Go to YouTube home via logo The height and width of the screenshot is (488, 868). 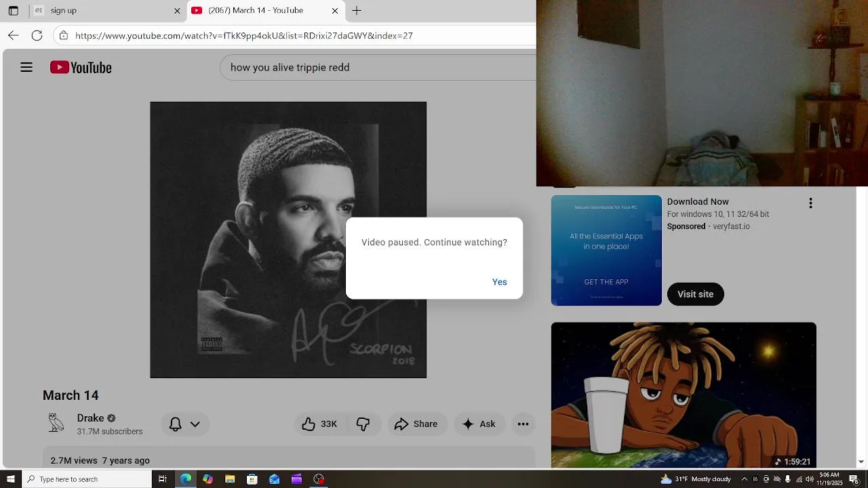pos(81,67)
